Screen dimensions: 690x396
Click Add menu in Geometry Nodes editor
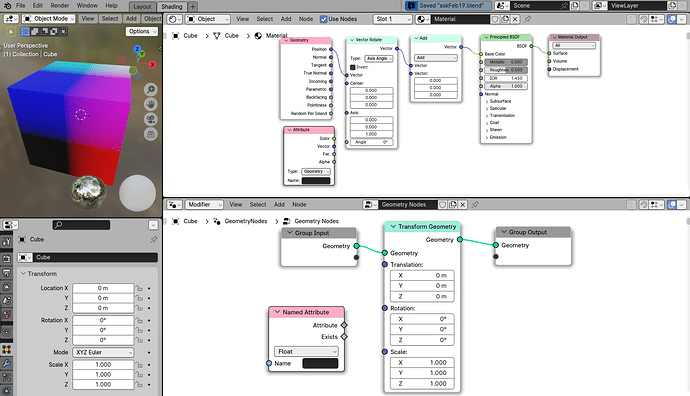point(279,205)
